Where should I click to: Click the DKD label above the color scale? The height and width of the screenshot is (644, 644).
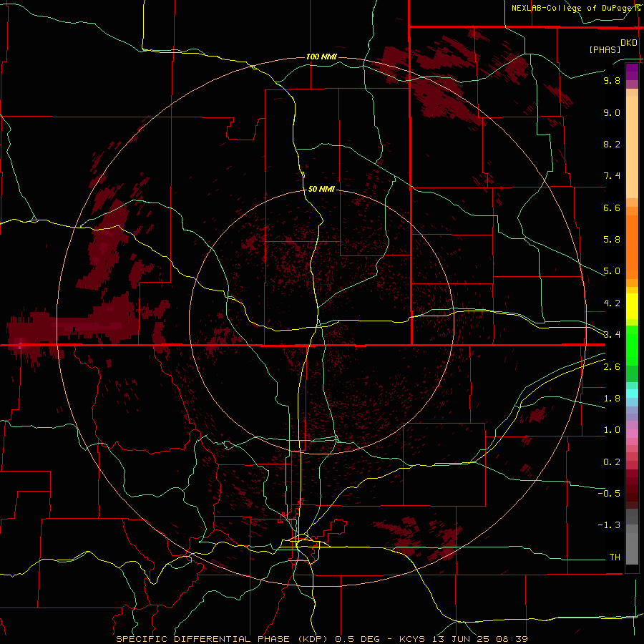(629, 43)
